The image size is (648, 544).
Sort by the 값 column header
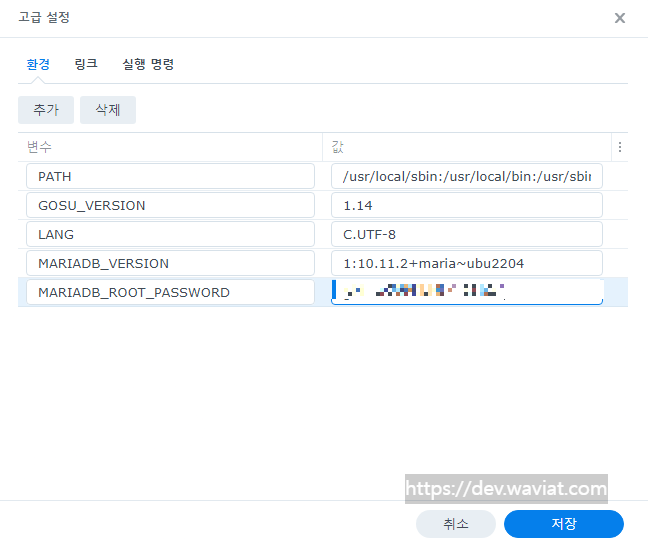467,147
